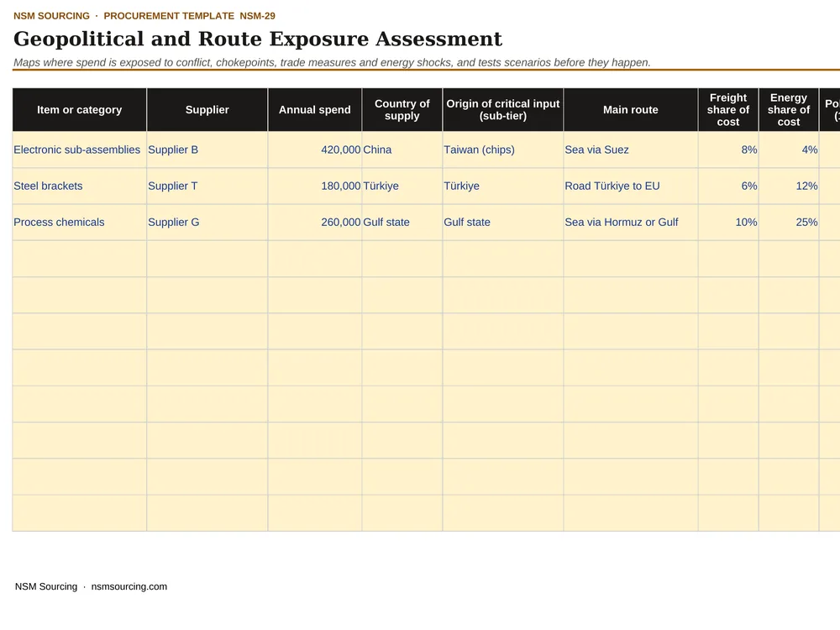This screenshot has width=840, height=630.
Task: Click the 'NSM Sourcing · nsmsourcing.com' footer line
Action: tap(91, 586)
